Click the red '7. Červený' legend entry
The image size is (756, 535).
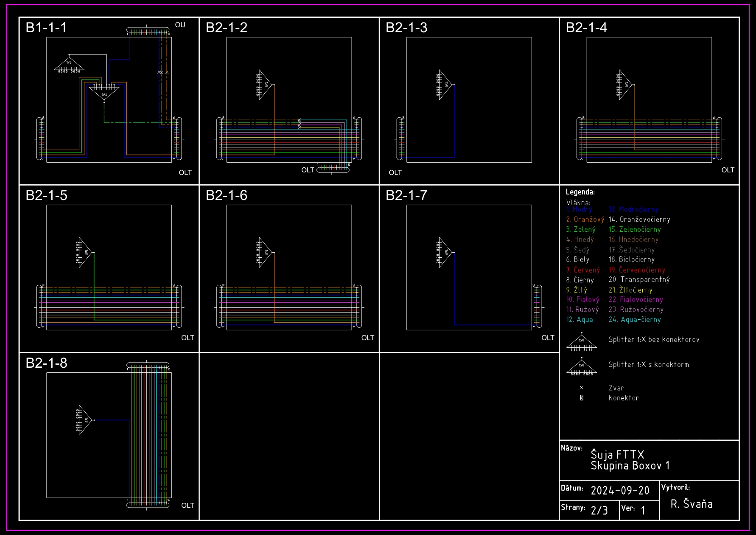coord(583,270)
